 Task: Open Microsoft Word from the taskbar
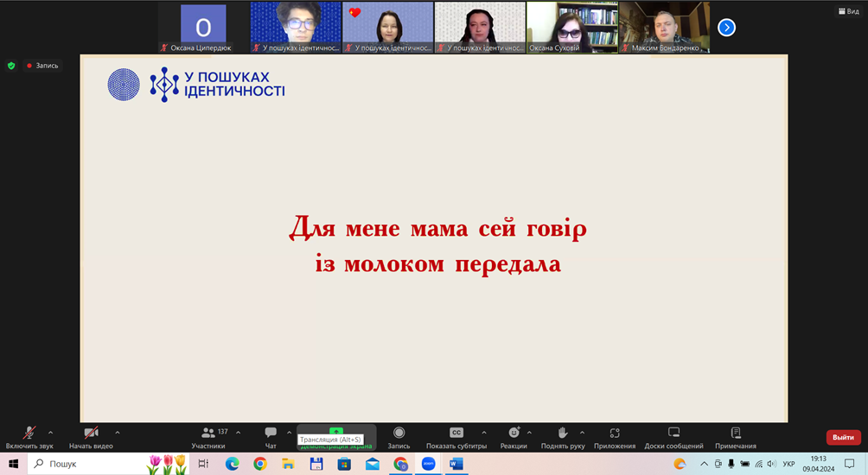tap(456, 464)
